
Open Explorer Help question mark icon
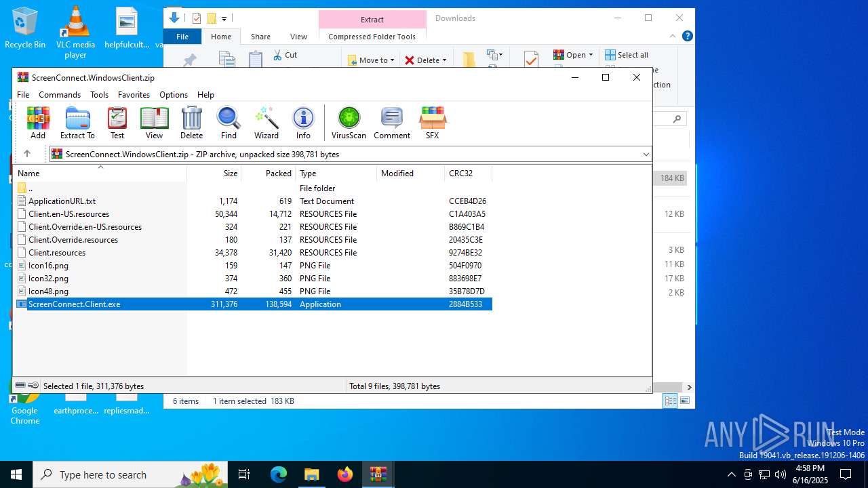[x=687, y=37]
